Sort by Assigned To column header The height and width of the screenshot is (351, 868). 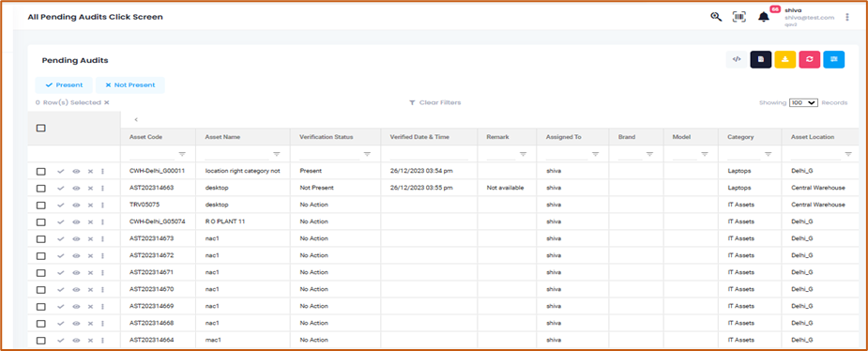coord(564,137)
